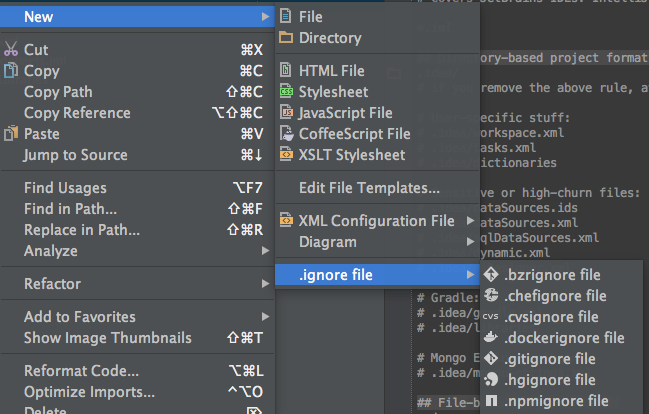Click the HTML File icon

(x=286, y=70)
